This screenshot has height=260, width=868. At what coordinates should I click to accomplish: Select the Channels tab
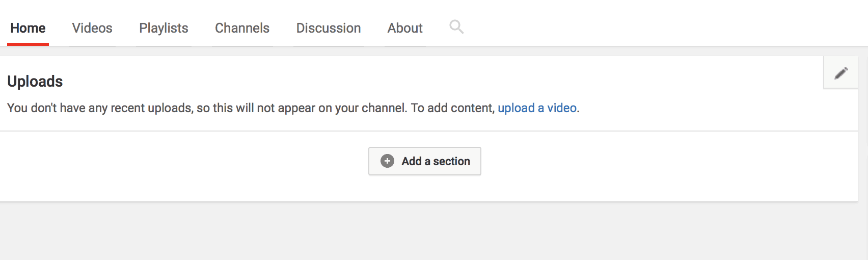pos(242,28)
